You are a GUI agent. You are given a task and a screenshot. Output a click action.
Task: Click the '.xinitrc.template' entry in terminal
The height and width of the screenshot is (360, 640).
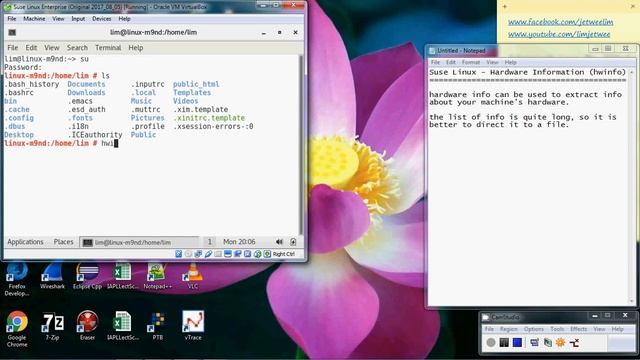click(x=209, y=118)
